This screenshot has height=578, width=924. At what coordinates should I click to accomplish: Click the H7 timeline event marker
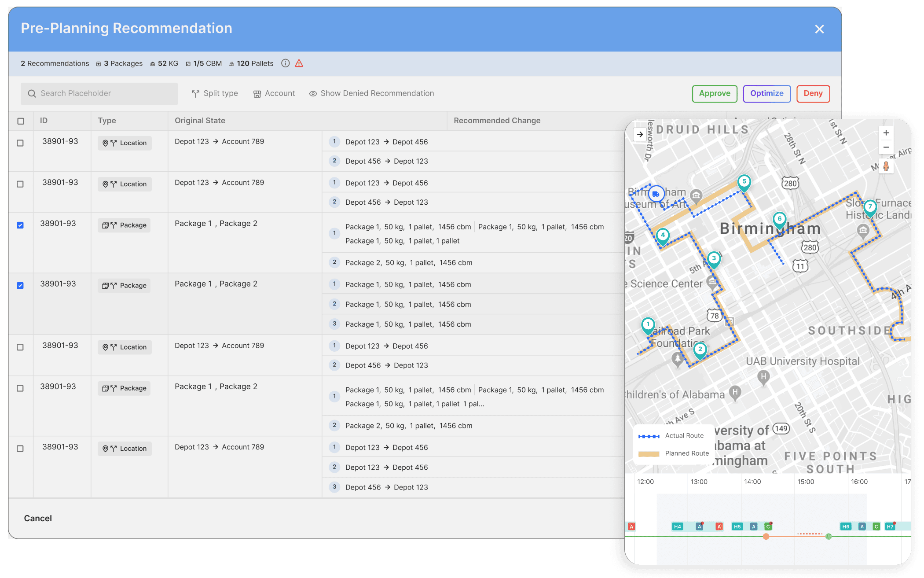pyautogui.click(x=890, y=526)
